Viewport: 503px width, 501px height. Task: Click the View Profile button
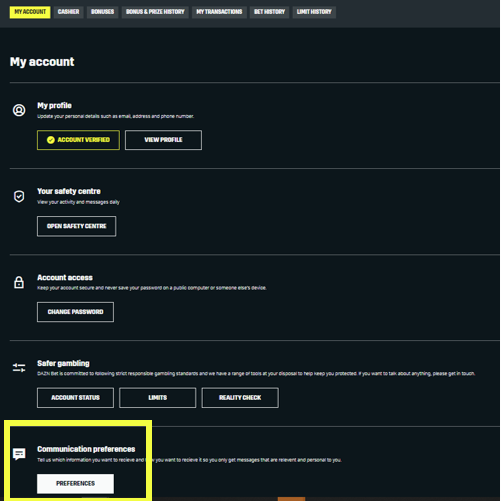[x=163, y=140]
